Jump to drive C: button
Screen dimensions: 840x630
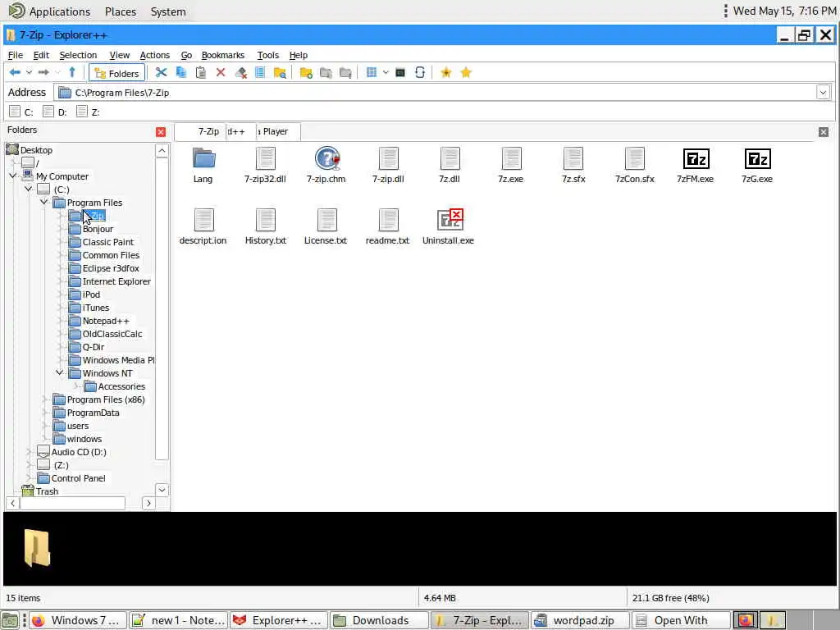point(21,112)
